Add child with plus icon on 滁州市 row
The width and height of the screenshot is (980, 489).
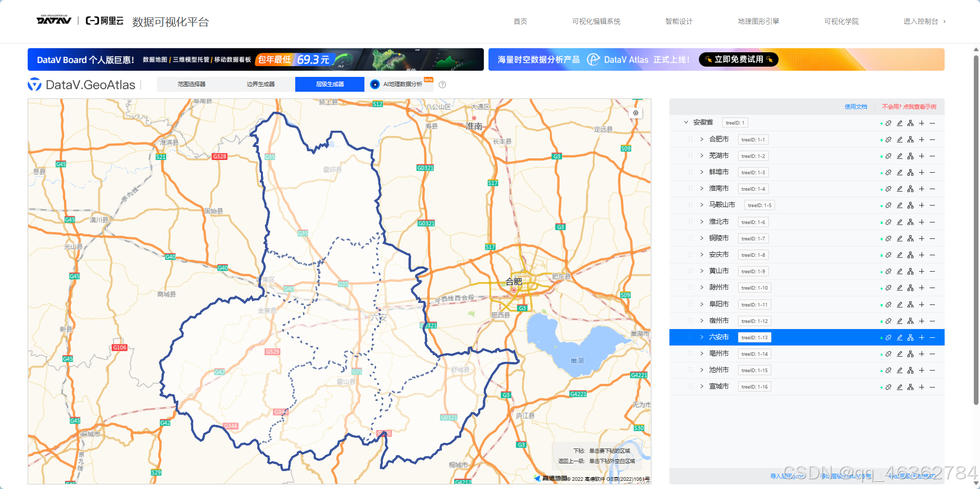point(922,288)
